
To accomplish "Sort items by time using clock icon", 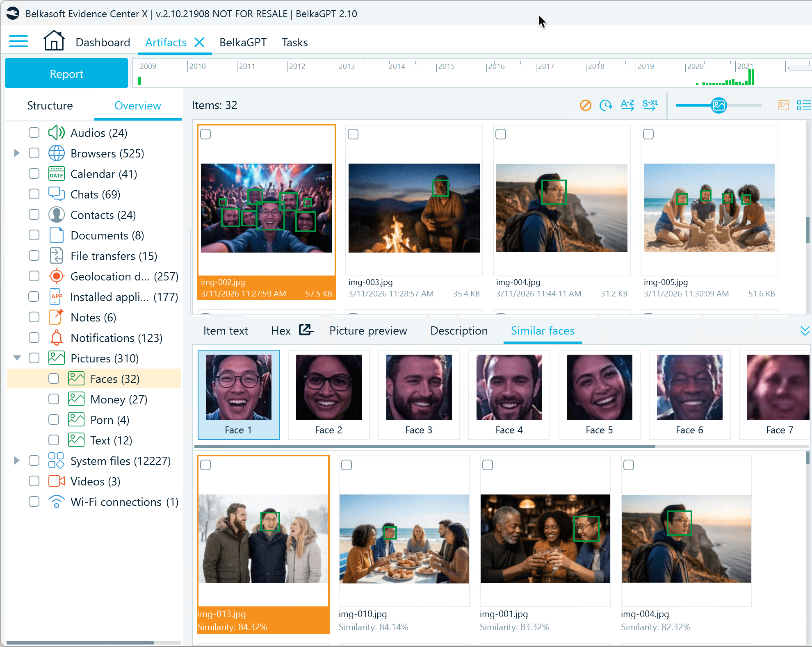I will click(x=606, y=105).
